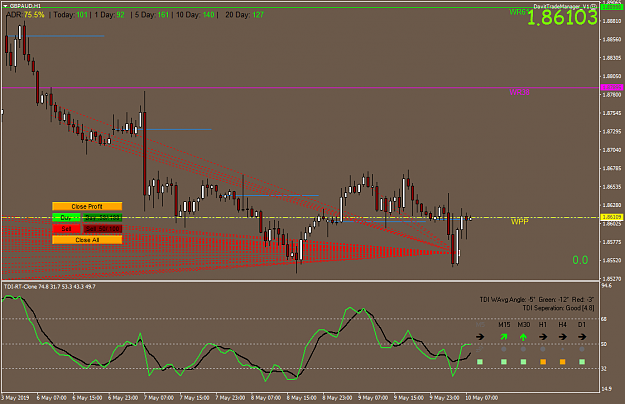Click the smiley icon beside DavitTradeManager
The height and width of the screenshot is (404, 625).
click(594, 6)
